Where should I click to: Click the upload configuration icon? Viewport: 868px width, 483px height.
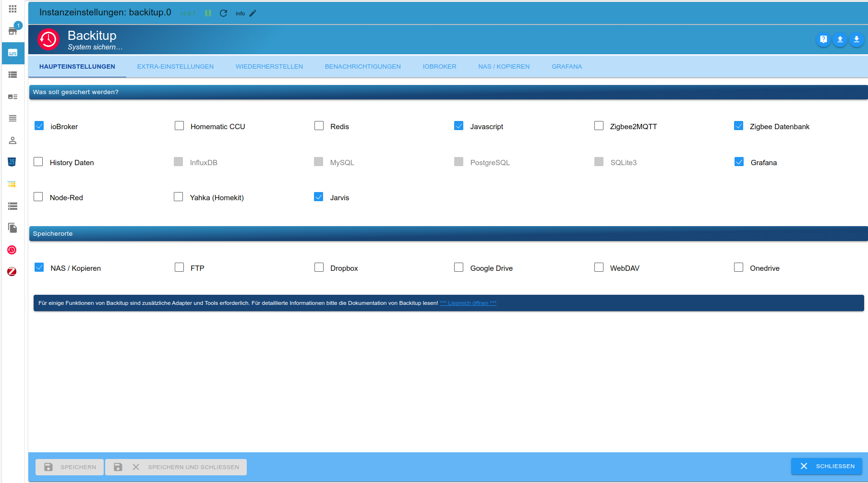pyautogui.click(x=840, y=39)
